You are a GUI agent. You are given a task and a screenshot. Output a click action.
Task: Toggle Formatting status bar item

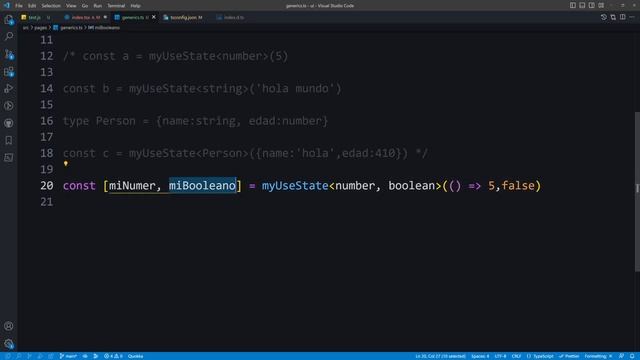(598, 356)
